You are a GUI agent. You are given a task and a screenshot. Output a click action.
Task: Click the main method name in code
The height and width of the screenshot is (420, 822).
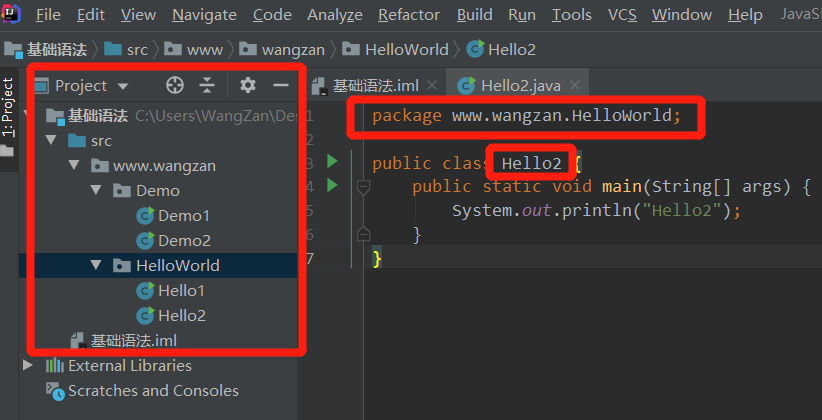pyautogui.click(x=622, y=186)
